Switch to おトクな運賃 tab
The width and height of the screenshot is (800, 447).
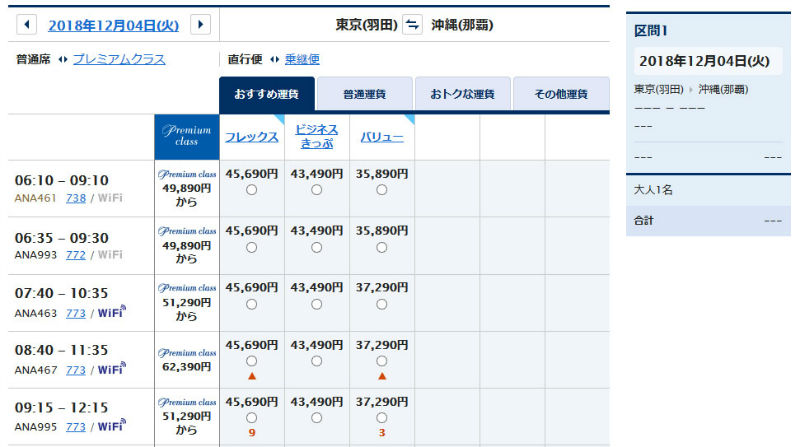tap(462, 94)
